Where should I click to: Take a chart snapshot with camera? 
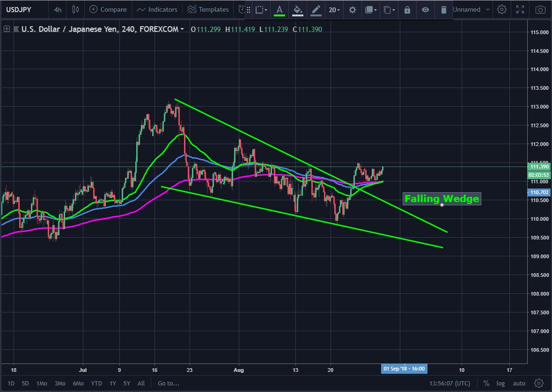point(540,9)
